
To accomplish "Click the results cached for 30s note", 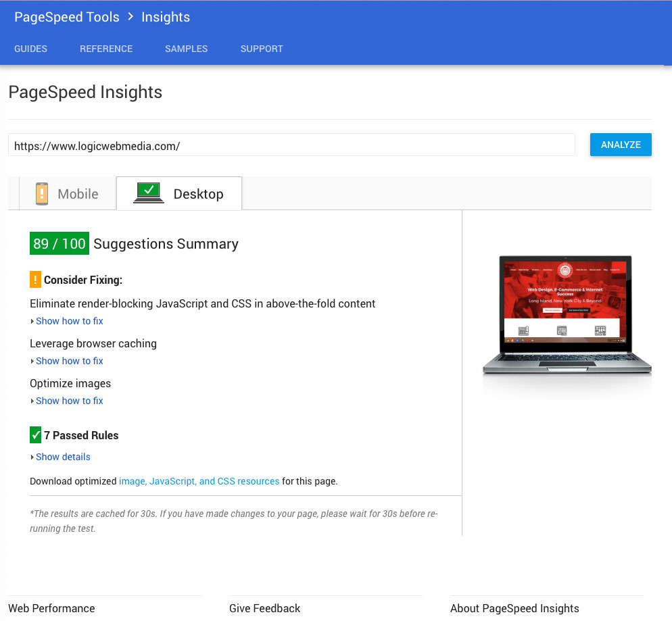I will pyautogui.click(x=234, y=521).
